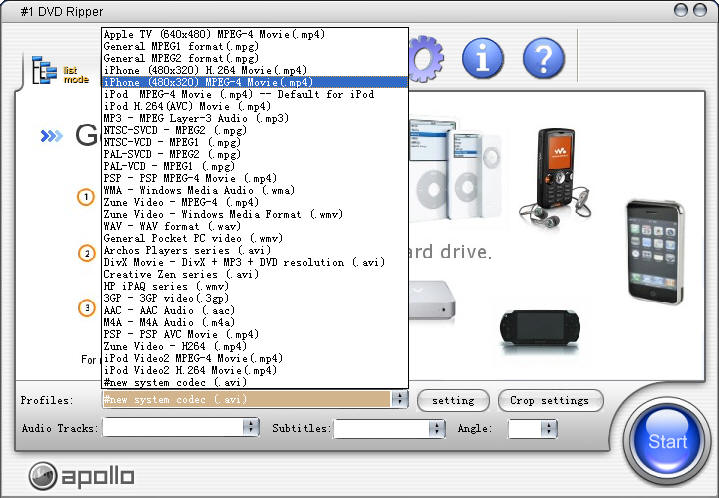Choose Archos Players series (.avi)
The height and width of the screenshot is (498, 719).
click(x=254, y=250)
